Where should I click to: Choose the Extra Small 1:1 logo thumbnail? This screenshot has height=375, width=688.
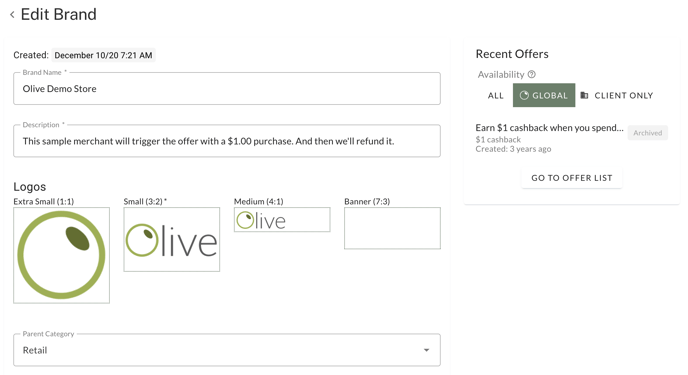pyautogui.click(x=61, y=255)
